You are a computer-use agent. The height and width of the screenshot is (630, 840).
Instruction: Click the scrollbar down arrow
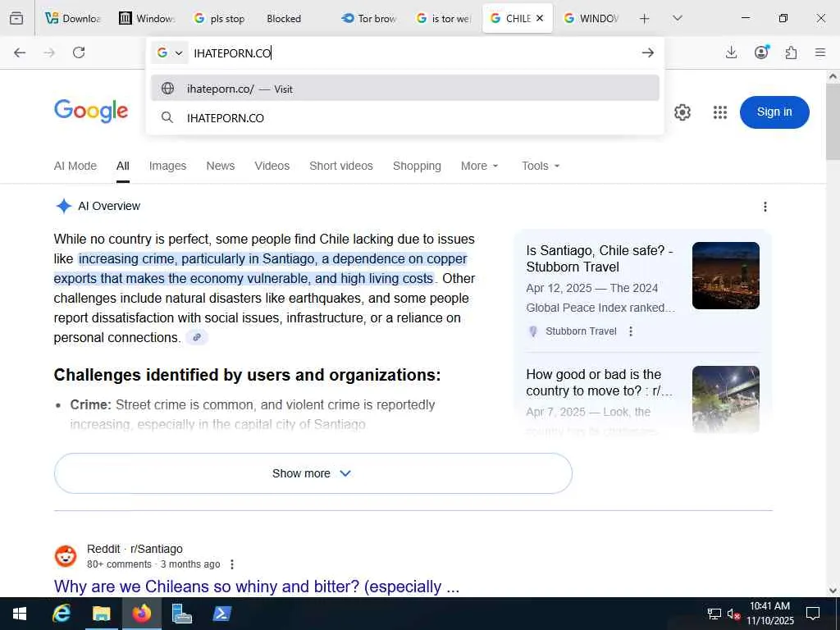(x=833, y=591)
